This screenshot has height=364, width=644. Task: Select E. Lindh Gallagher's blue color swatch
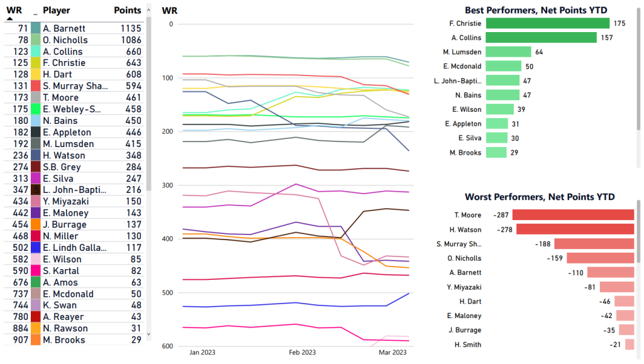36,248
